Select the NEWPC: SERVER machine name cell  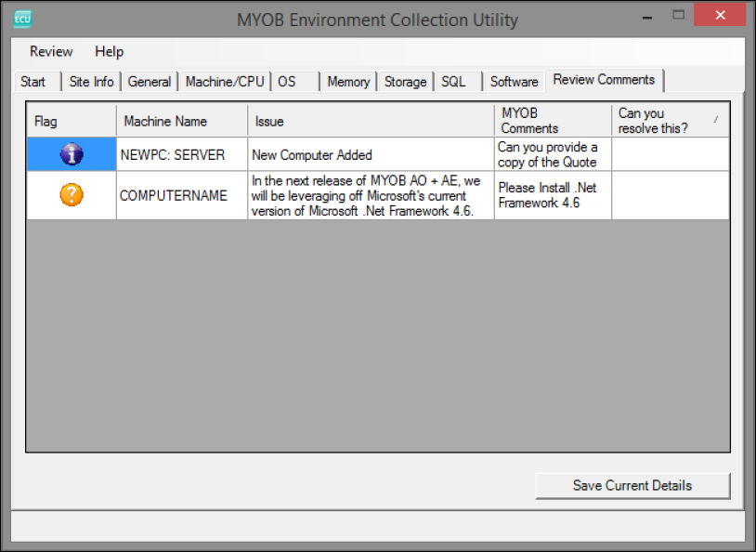coord(181,154)
